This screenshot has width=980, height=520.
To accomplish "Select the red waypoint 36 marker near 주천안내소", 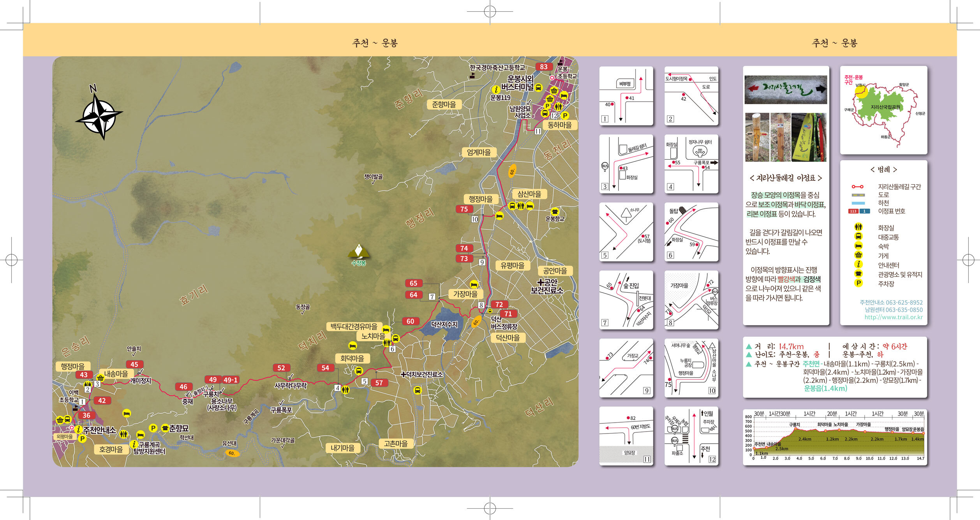I will [x=86, y=415].
